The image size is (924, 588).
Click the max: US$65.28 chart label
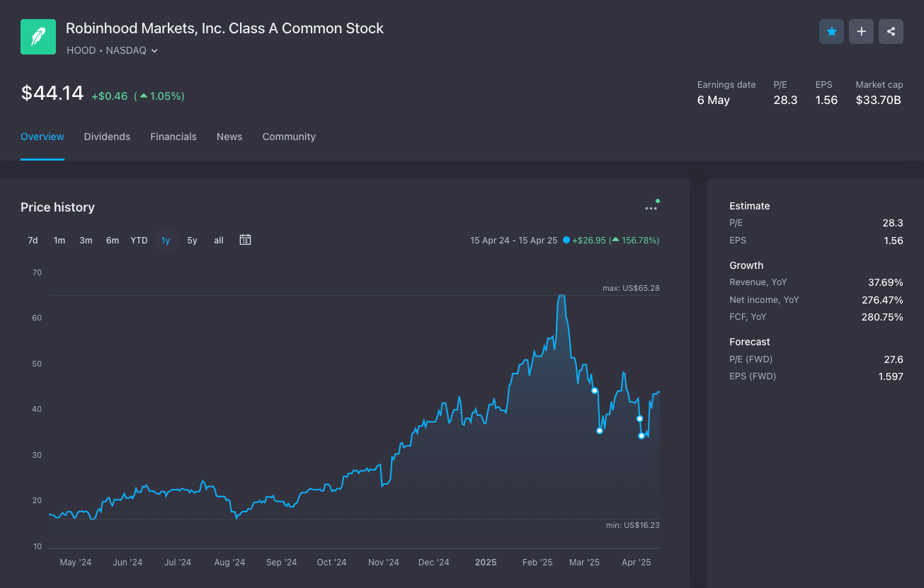(630, 288)
